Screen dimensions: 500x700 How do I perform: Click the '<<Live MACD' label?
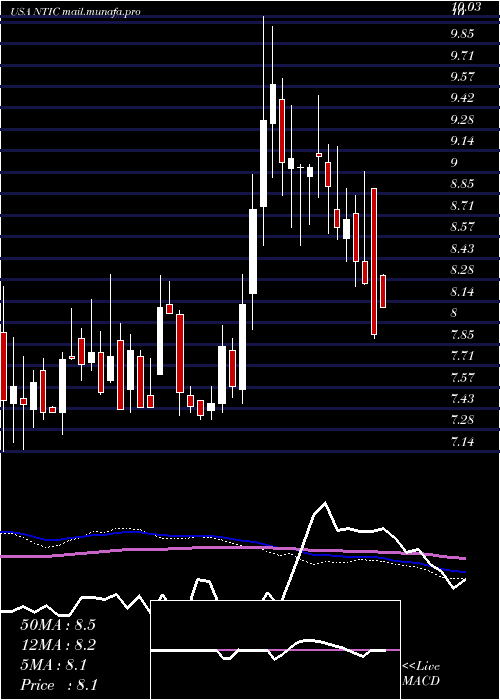[x=421, y=674]
